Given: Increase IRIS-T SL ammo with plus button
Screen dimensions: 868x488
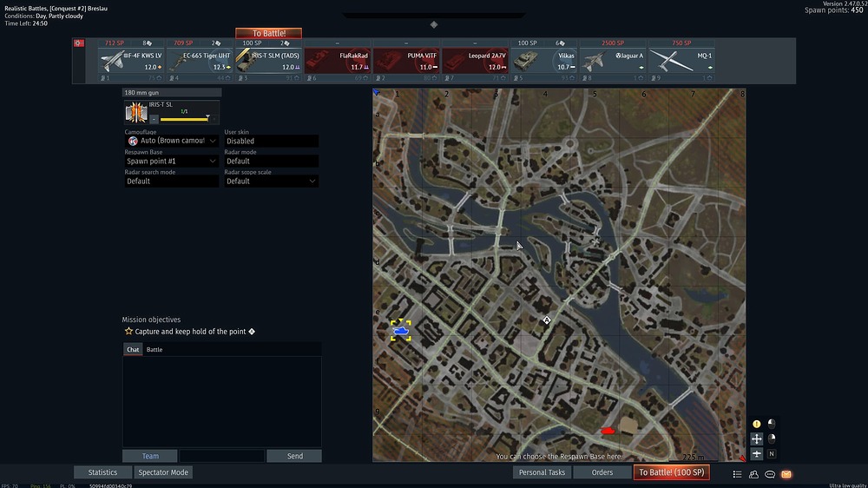Looking at the screenshot, I should tap(214, 119).
